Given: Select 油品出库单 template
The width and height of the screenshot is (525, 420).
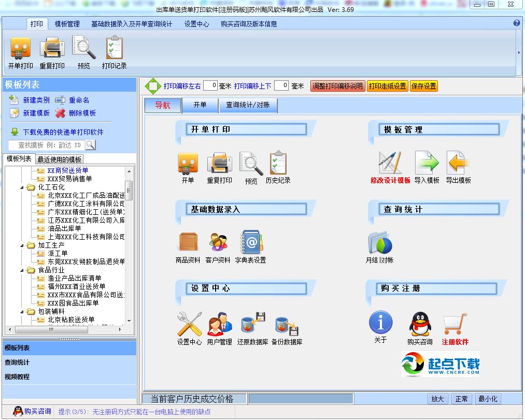Looking at the screenshot, I should (64, 228).
